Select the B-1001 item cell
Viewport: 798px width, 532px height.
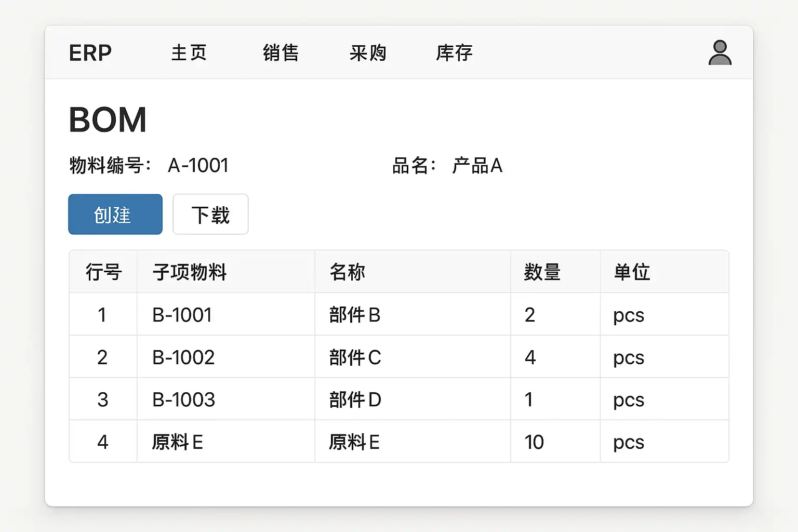182,315
